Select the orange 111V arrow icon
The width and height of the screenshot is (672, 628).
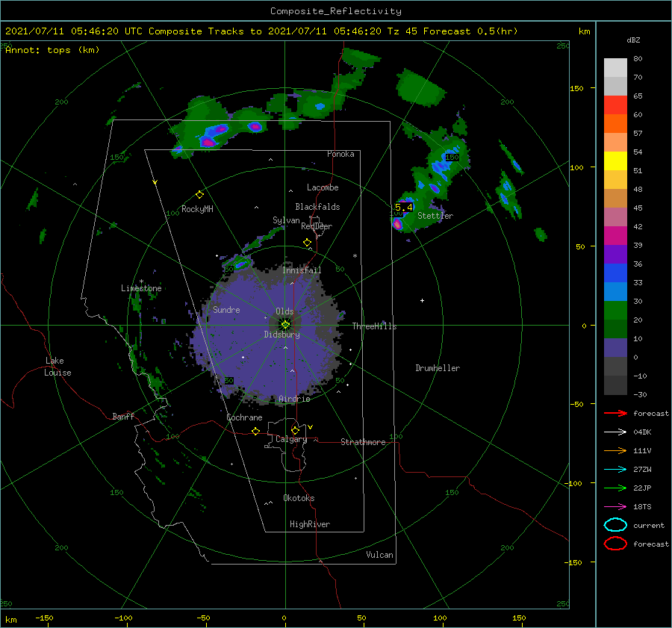[x=615, y=450]
